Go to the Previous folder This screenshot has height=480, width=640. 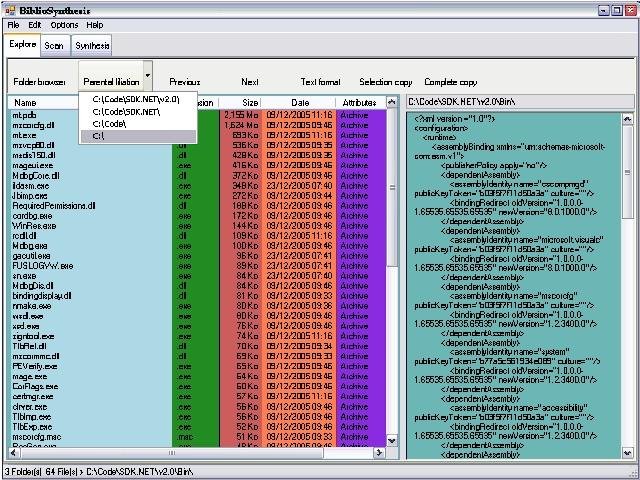click(184, 82)
